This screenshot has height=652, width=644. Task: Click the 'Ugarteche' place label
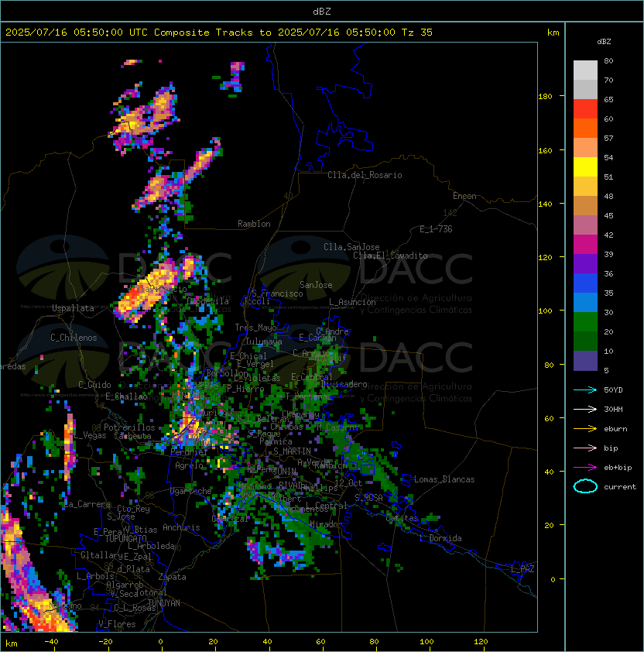tap(191, 491)
